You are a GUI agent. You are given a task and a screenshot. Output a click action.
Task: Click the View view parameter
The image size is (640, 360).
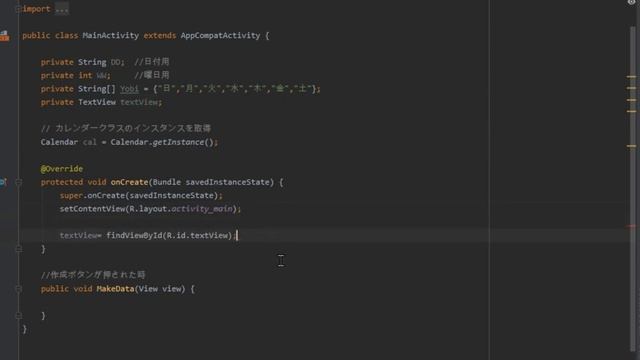pyautogui.click(x=160, y=289)
